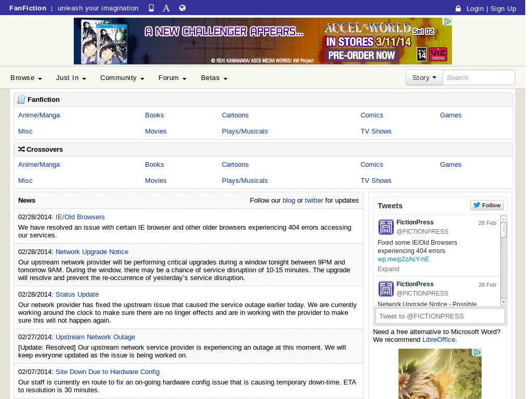Open Fanfiction Comics category
The height and width of the screenshot is (399, 532).
[372, 115]
